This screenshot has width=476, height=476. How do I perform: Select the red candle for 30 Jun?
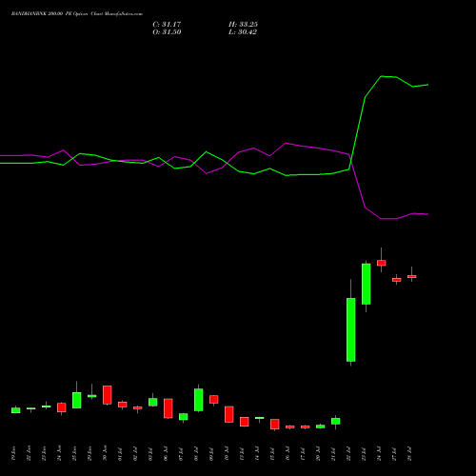[x=108, y=395]
